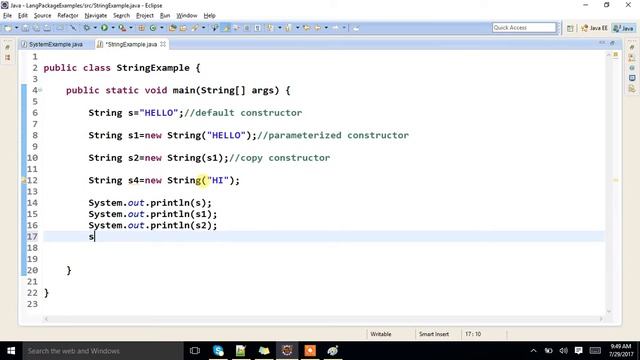
Task: Click the Restore icon in left trim
Action: tap(8, 47)
